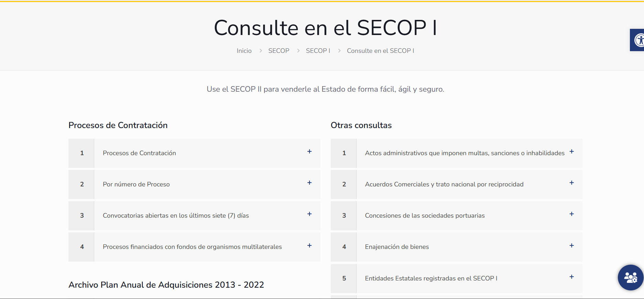Expand Por número de Proceso plus icon
Screen dimensions: 644x299
pos(309,183)
